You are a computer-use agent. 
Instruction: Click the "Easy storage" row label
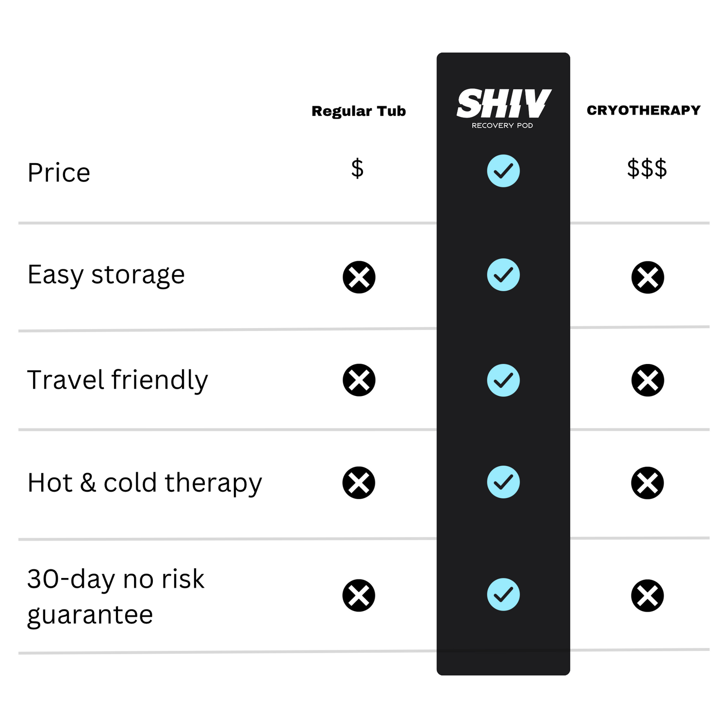click(106, 275)
